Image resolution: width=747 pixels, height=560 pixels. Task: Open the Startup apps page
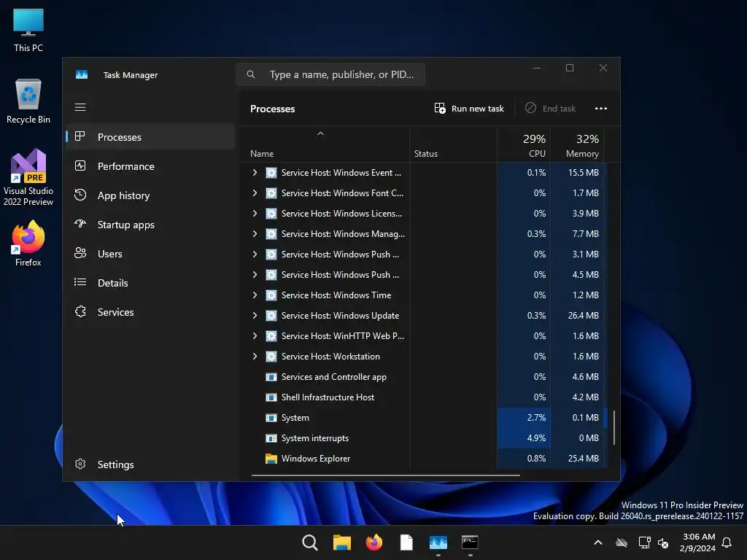point(150,225)
